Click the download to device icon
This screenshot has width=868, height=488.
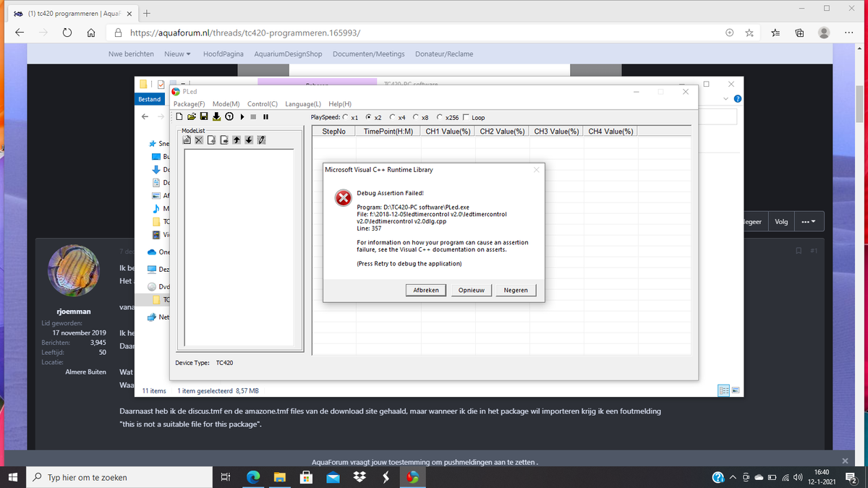tap(216, 117)
